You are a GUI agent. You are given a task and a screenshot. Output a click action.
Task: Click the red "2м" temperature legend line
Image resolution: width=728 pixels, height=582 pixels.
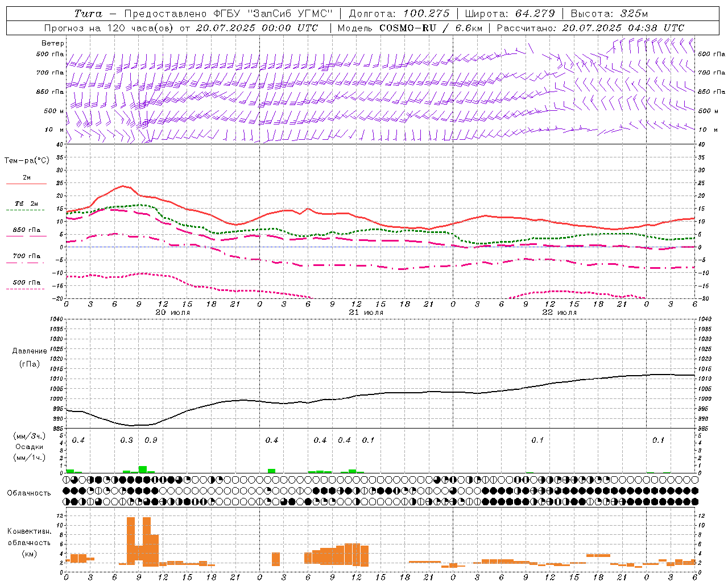click(x=26, y=184)
